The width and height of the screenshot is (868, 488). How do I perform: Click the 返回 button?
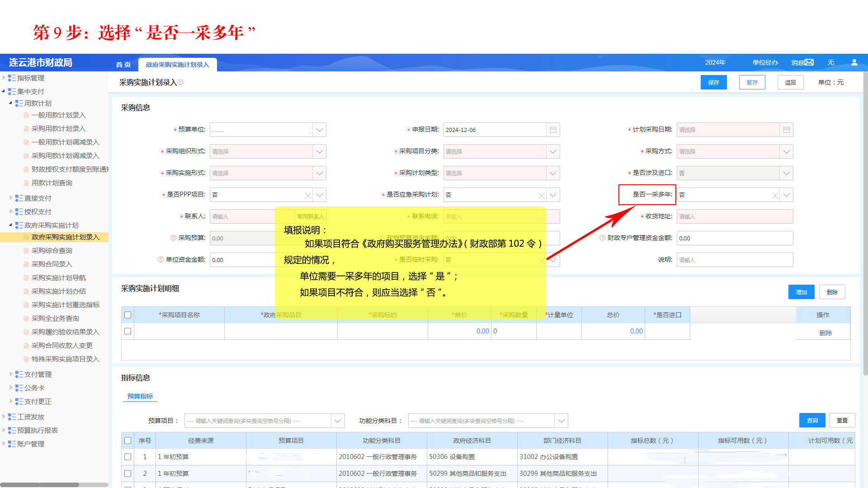tap(791, 82)
